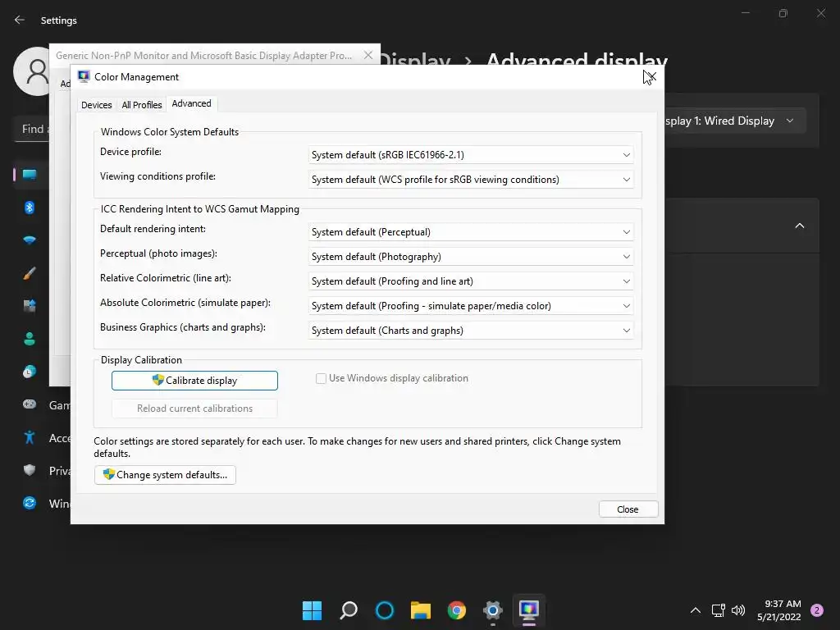Open Apps icon in Settings sidebar

[x=30, y=306]
